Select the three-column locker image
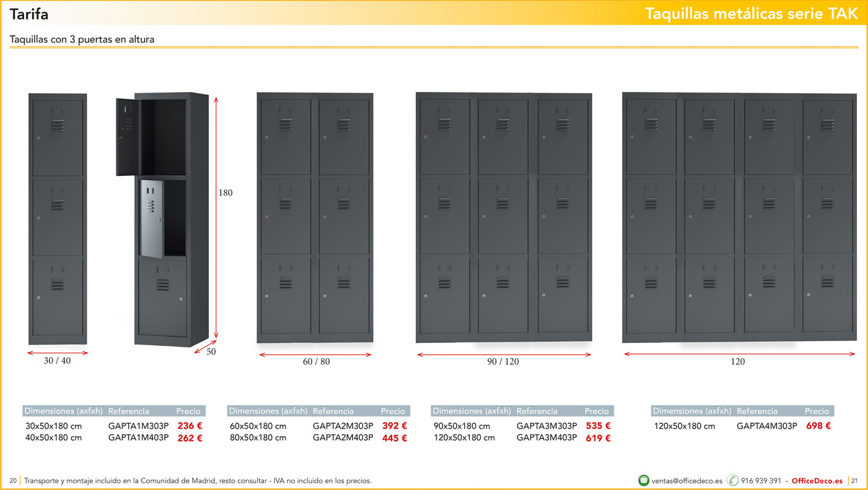This screenshot has height=490, width=868. 504,218
